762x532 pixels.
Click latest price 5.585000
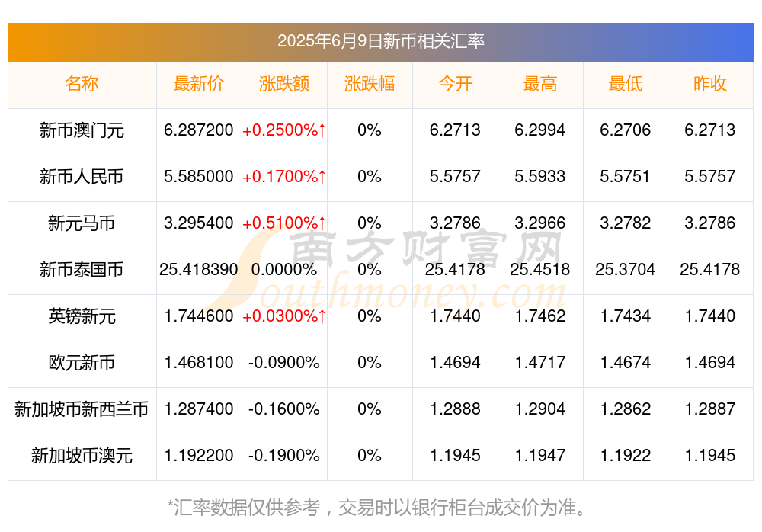[x=198, y=176]
